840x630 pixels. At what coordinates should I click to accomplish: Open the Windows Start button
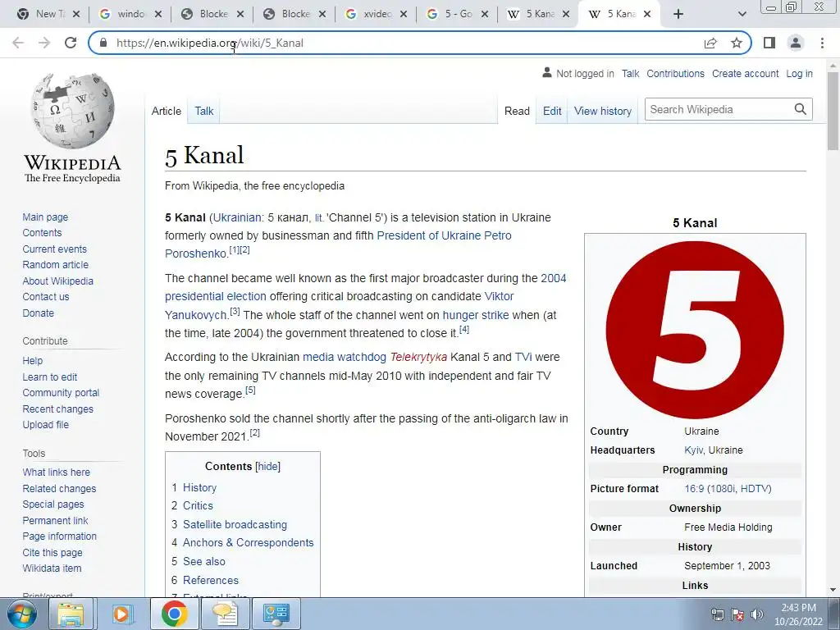(x=21, y=614)
